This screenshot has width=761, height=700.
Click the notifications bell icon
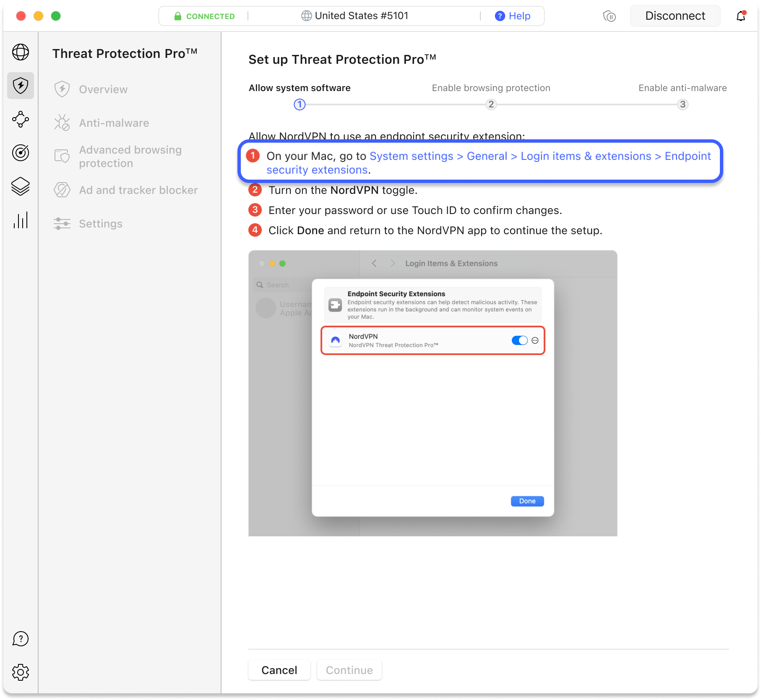point(741,16)
